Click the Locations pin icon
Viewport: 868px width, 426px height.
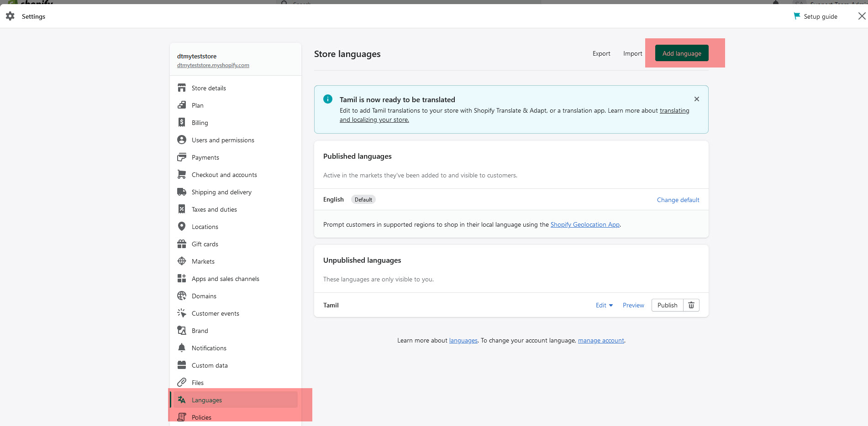(182, 227)
